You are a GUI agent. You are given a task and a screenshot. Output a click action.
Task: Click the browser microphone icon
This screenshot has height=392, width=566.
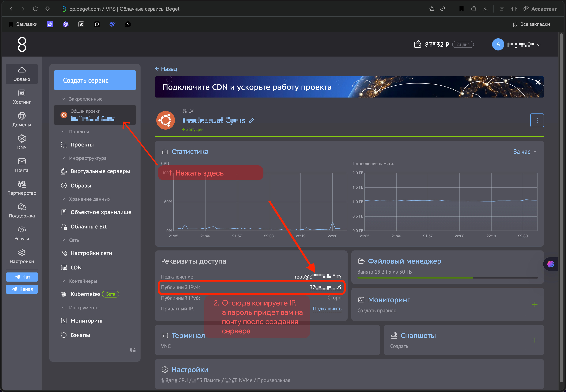(x=47, y=9)
